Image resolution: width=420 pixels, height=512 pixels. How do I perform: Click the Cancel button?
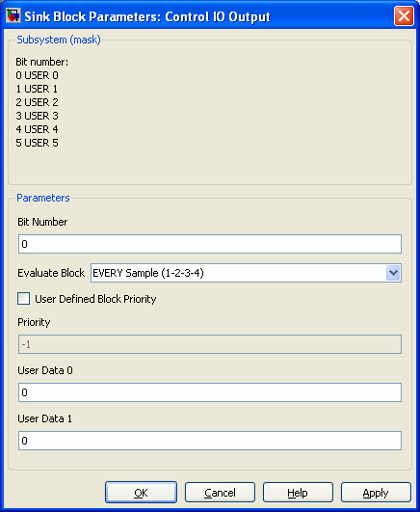(x=220, y=492)
